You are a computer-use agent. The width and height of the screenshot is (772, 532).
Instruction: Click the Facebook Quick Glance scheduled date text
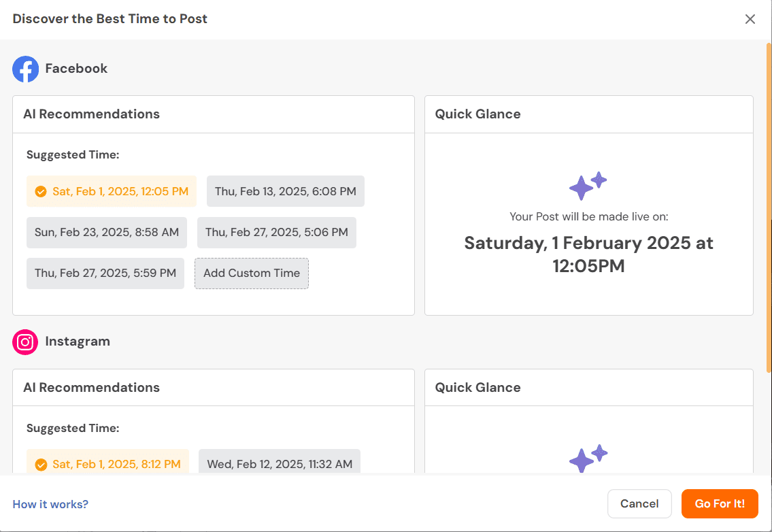pyautogui.click(x=588, y=254)
